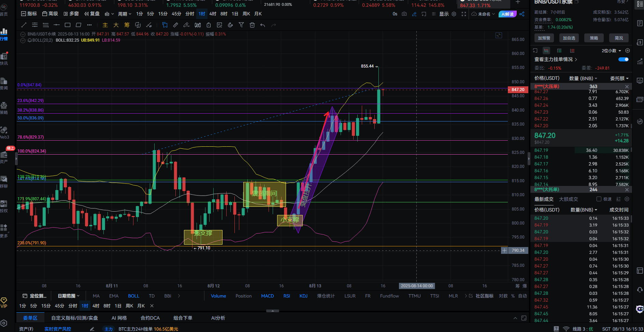Screen dimensions: 644x332
Task: Switch to the 自定义指标/回测/实盘 tab
Action: [74, 318]
